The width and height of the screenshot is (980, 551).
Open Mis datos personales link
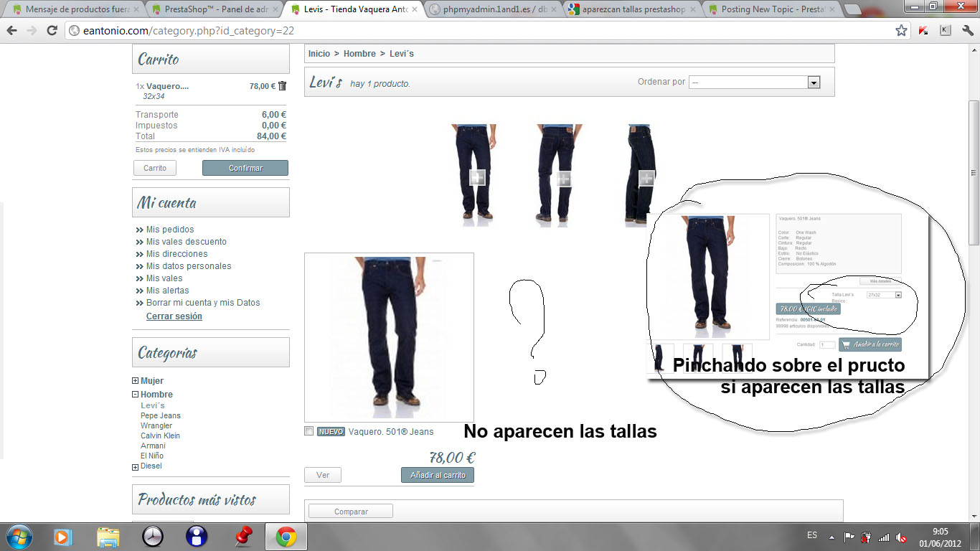[x=189, y=266]
